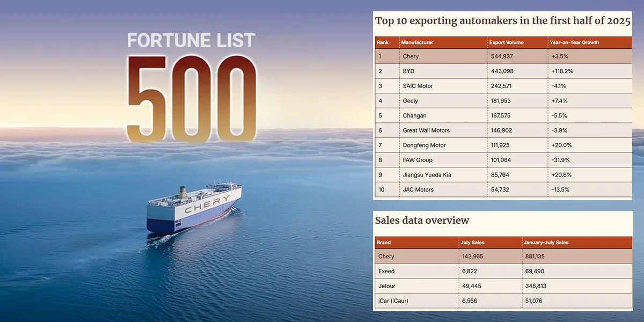Click the "Brand" column header
This screenshot has height=322, width=644.
point(383,243)
